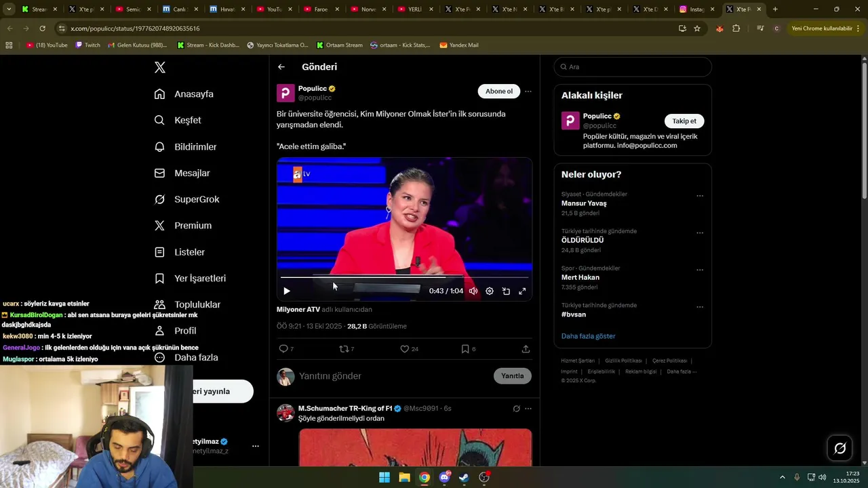Viewport: 868px width, 488px height.
Task: Open Yandex Mail bookmark
Action: [459, 45]
